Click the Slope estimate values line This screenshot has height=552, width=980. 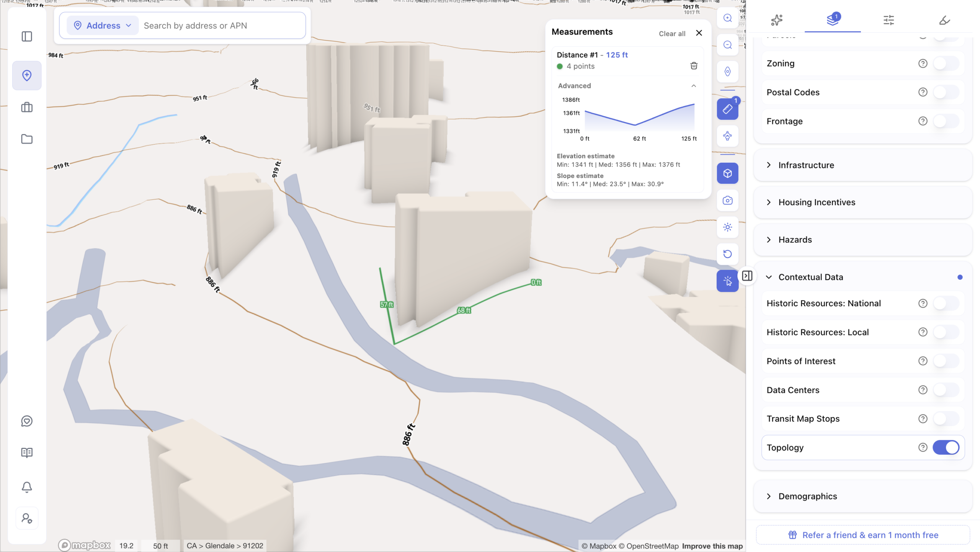click(610, 184)
